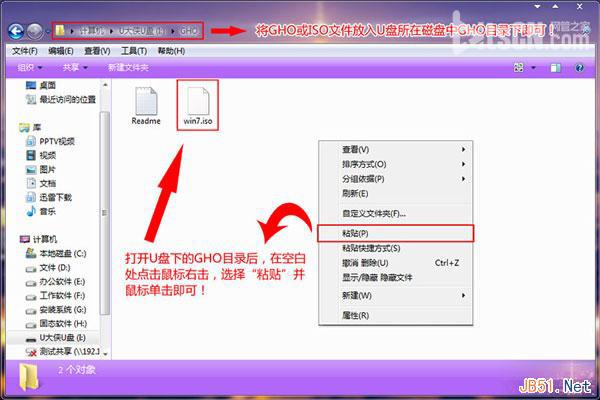Toggle the preview pane icon
Viewport: 600px width, 400px height.
click(555, 68)
